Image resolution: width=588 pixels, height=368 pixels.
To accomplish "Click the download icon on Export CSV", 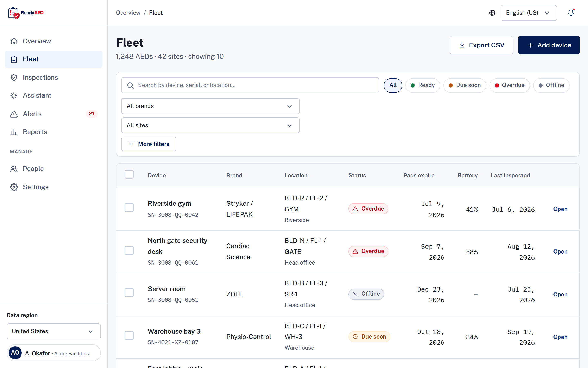I will pyautogui.click(x=462, y=45).
